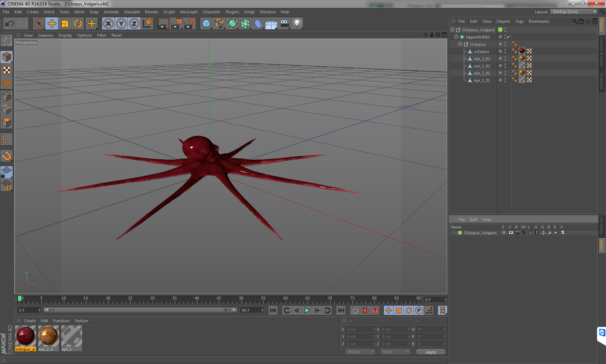Screen dimensions: 606x364
Task: Open render settings clapperboard icon
Action: (x=189, y=24)
